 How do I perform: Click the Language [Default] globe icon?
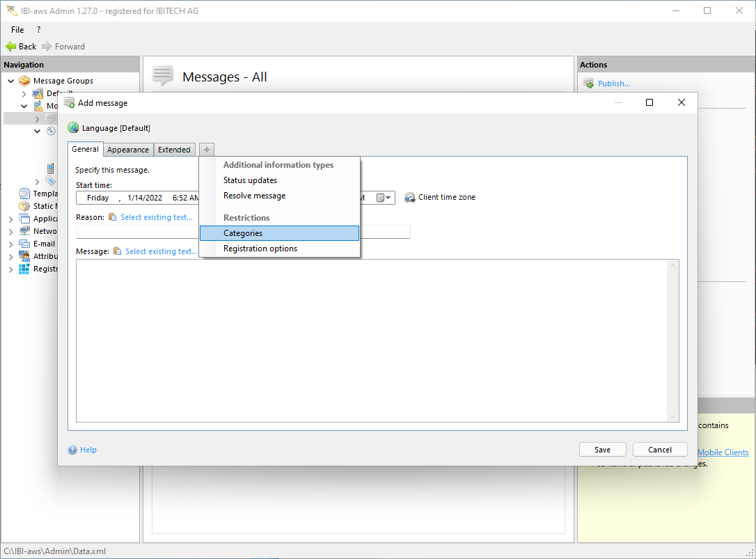[x=73, y=128]
